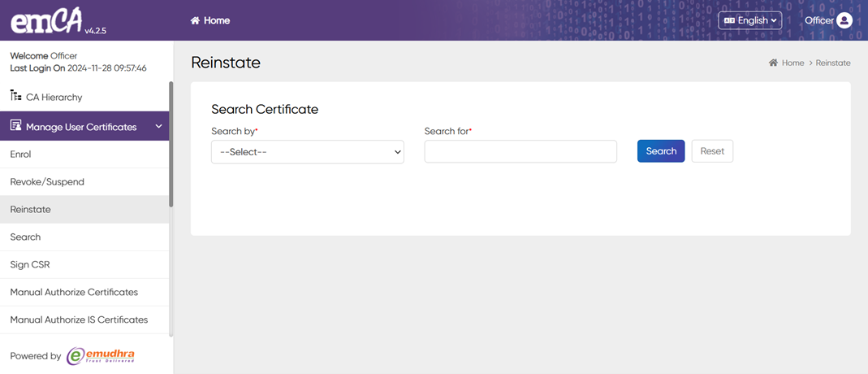Image resolution: width=868 pixels, height=374 pixels.
Task: Open the Enrol menu item
Action: pos(20,154)
